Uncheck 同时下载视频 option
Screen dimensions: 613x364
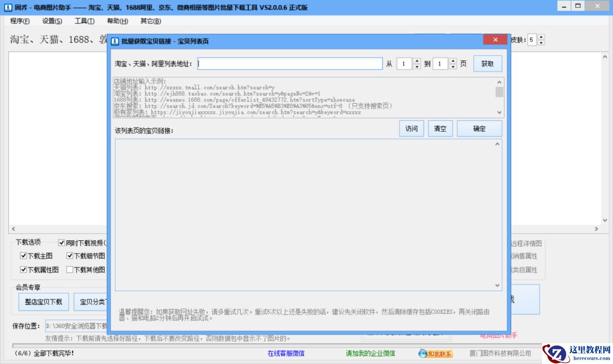(x=61, y=243)
